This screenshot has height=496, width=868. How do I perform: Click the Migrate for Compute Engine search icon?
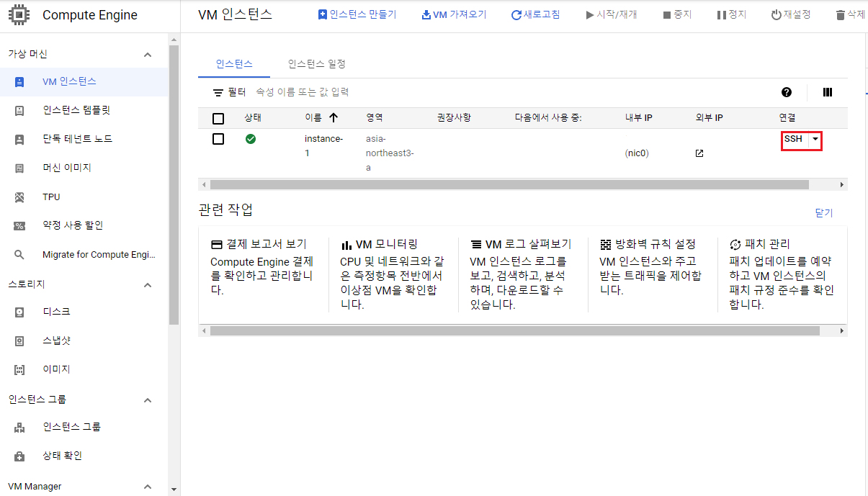click(19, 255)
